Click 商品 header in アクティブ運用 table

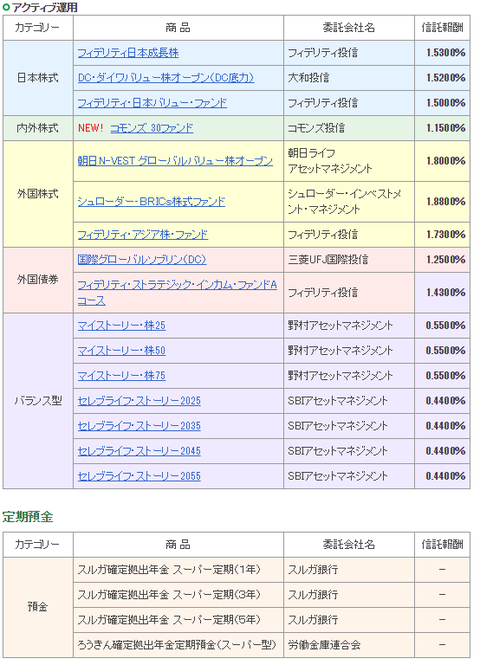click(178, 28)
